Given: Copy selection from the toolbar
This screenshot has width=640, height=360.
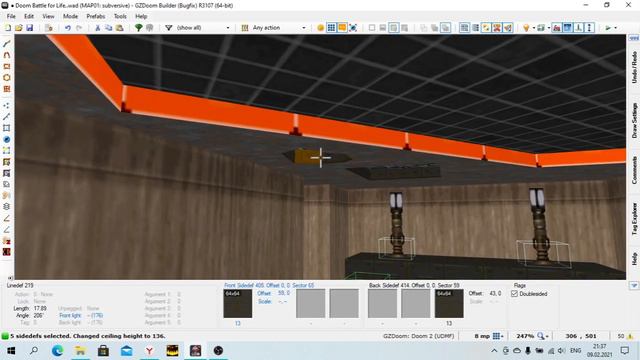Looking at the screenshot, I should pyautogui.click(x=109, y=28).
